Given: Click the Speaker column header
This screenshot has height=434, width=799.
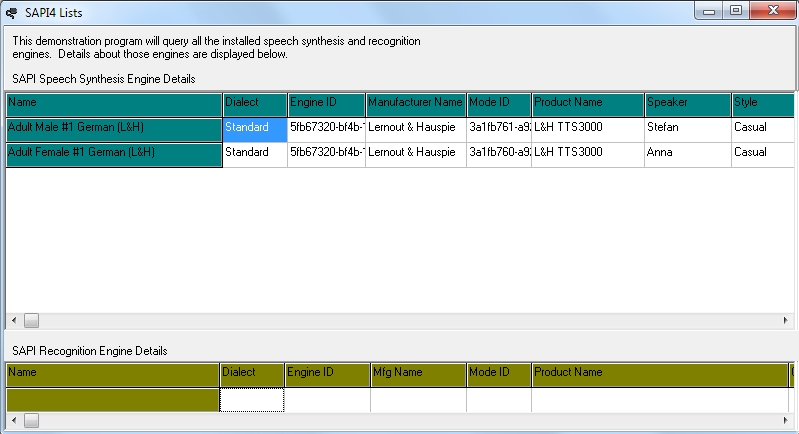Looking at the screenshot, I should (x=686, y=103).
